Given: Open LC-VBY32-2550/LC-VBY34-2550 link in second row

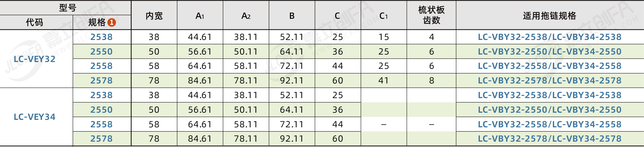Looking at the screenshot, I should 550,52.
